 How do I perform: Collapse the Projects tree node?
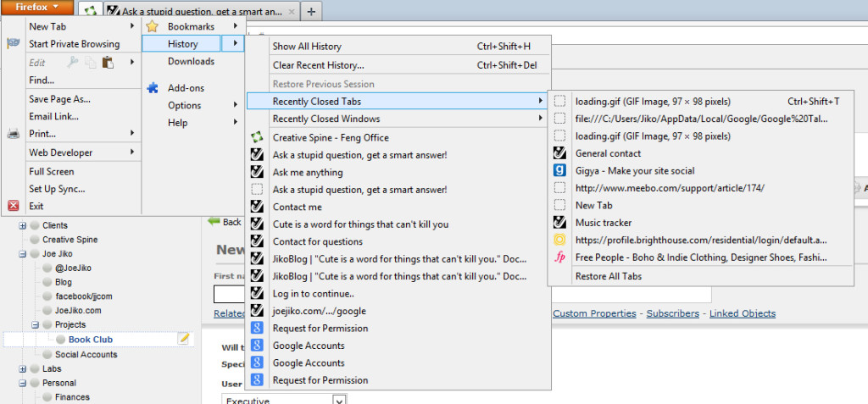click(x=36, y=325)
